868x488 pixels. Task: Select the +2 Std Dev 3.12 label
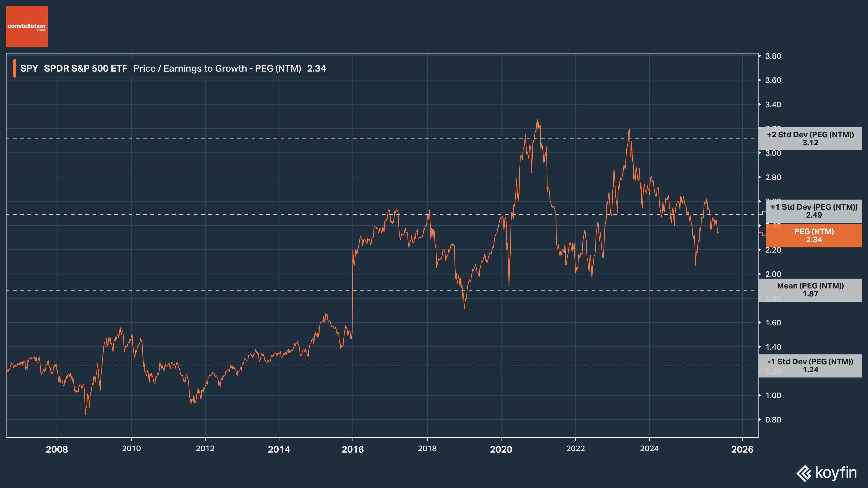tap(810, 139)
